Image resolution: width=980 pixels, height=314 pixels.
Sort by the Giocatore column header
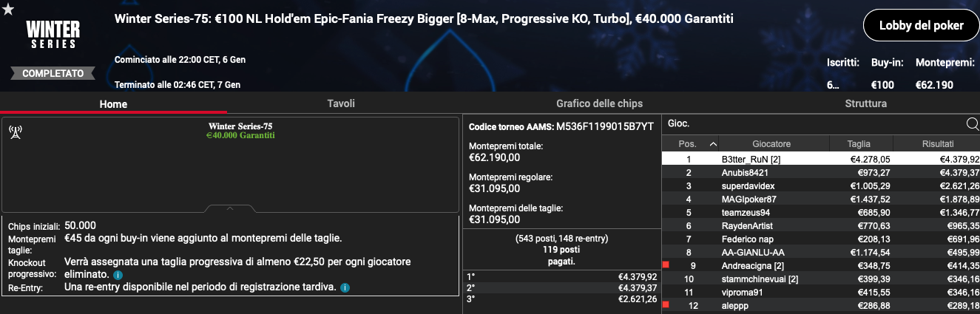tap(771, 144)
